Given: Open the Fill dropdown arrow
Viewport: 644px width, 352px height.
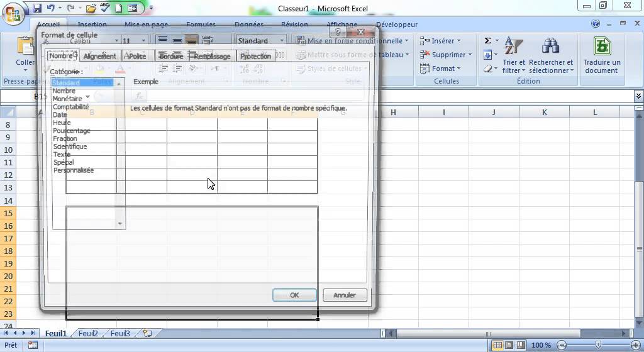Looking at the screenshot, I should pos(496,55).
